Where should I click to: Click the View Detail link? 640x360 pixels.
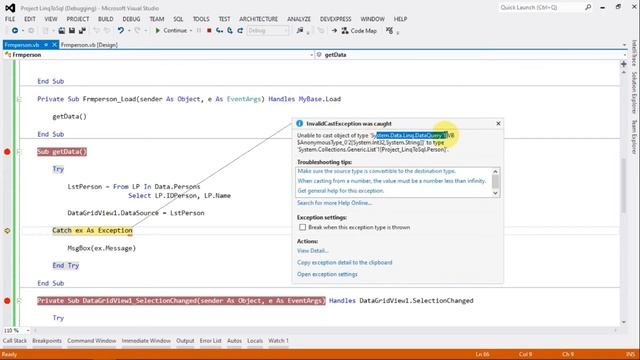click(312, 251)
